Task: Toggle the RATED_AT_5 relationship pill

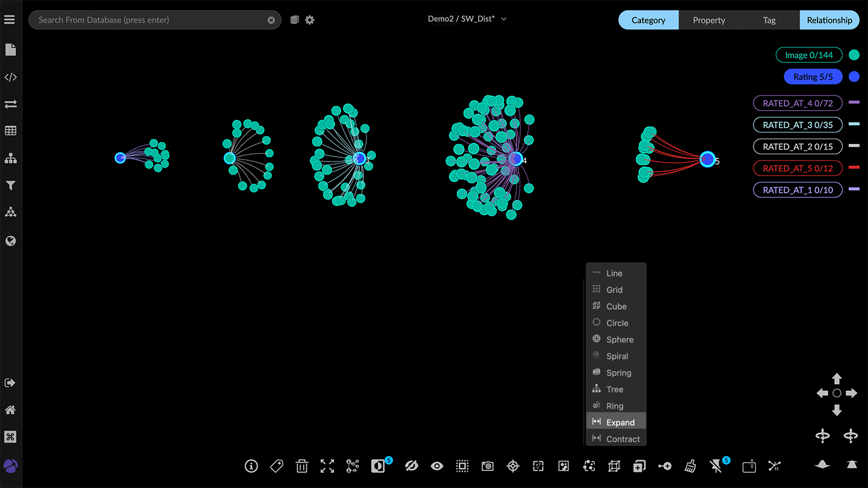Action: [x=797, y=168]
